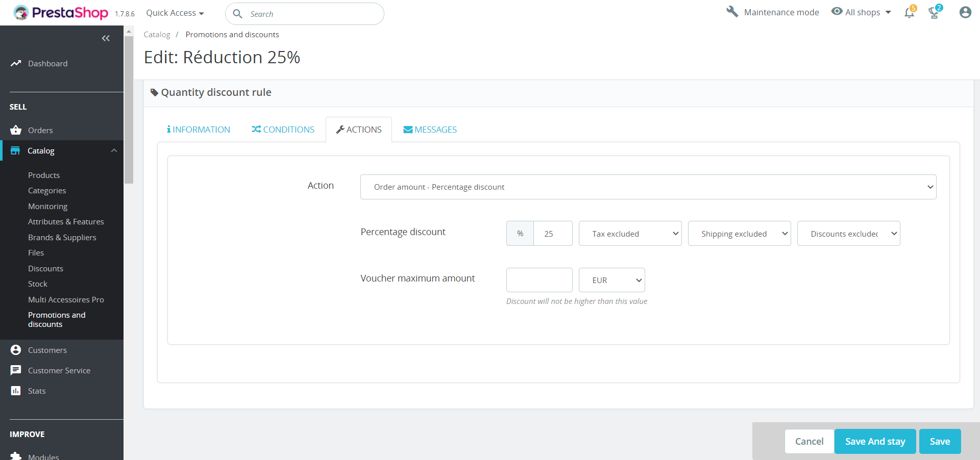
Task: Switch to the Information tab
Action: click(x=199, y=130)
